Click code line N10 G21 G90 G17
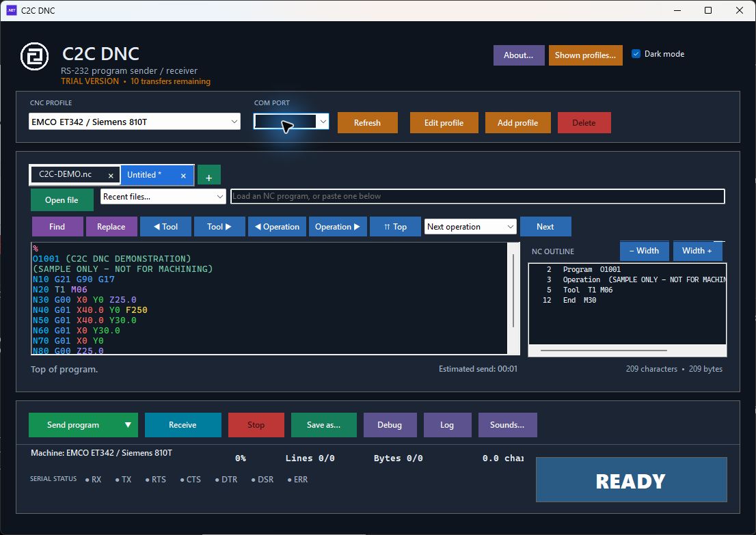 (74, 279)
